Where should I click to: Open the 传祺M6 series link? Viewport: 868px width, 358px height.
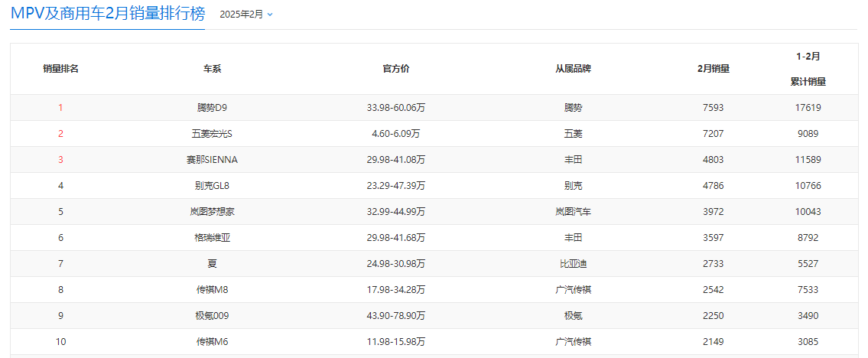[212, 342]
